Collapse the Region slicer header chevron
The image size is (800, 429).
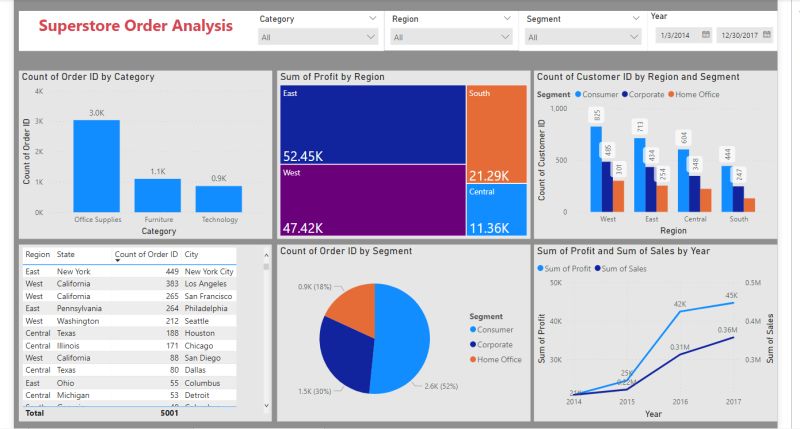click(507, 18)
